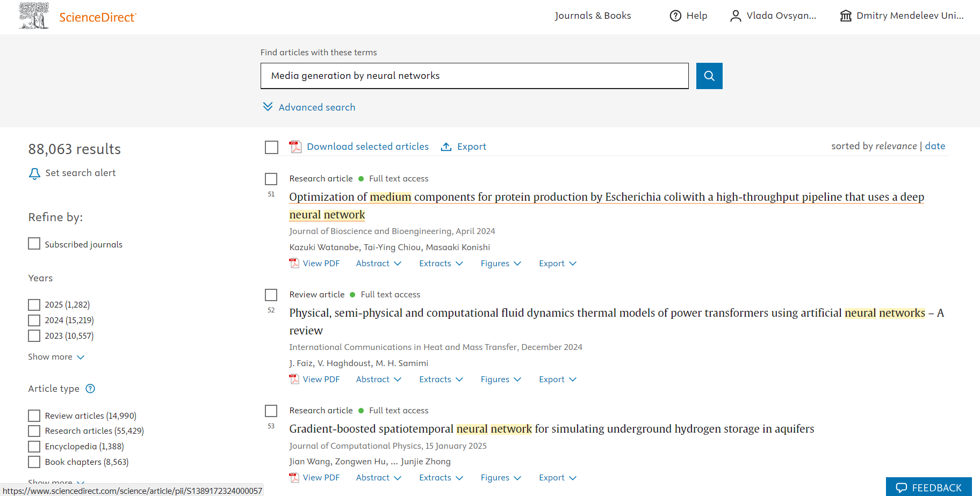Check the Research articles filter

pos(34,431)
